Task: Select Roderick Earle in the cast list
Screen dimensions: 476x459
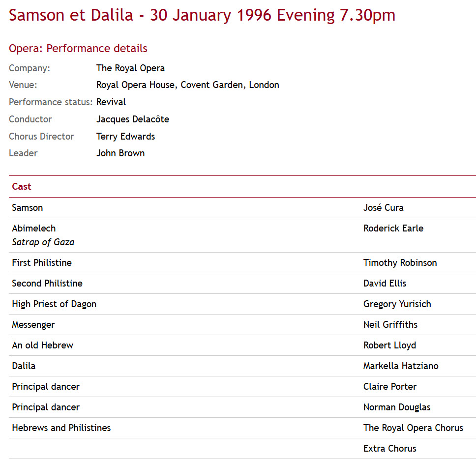Action: pyautogui.click(x=393, y=228)
